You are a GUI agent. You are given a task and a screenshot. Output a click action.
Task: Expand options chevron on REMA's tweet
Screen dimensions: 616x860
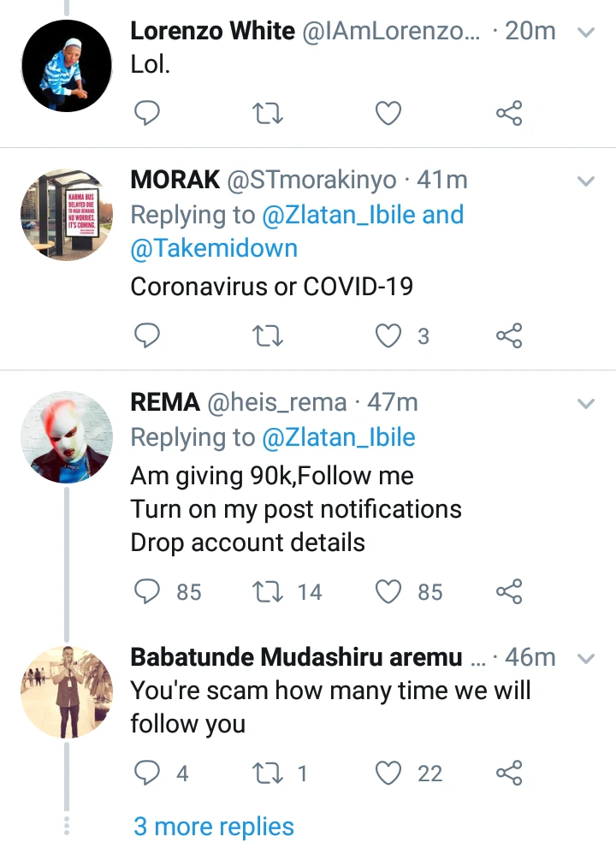tap(586, 403)
